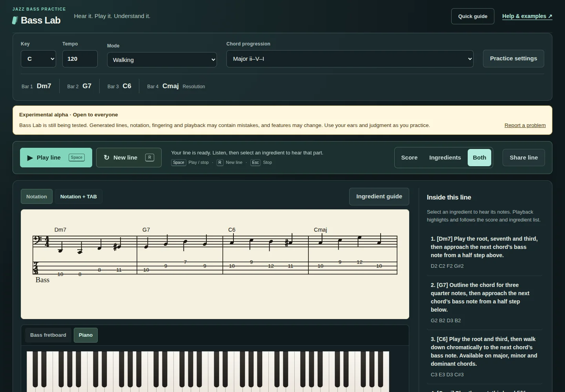
Task: Click the Tempo field showing 120
Action: pyautogui.click(x=80, y=59)
